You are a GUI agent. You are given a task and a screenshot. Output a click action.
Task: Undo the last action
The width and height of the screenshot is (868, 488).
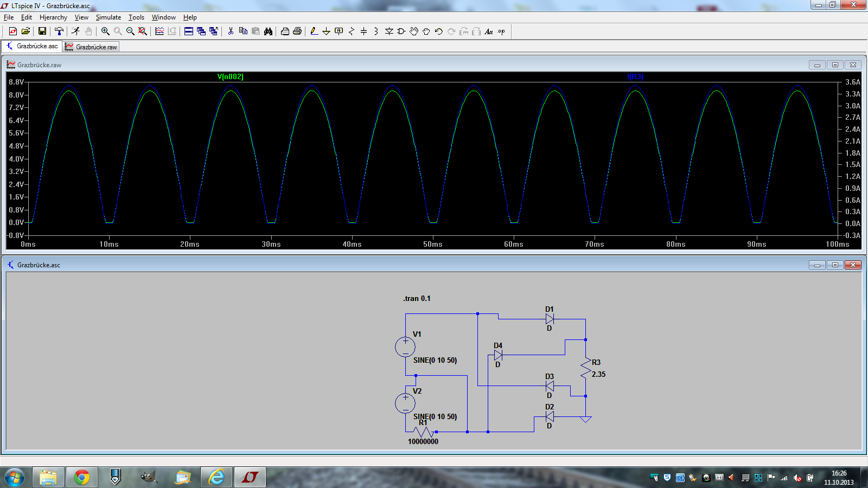[439, 31]
